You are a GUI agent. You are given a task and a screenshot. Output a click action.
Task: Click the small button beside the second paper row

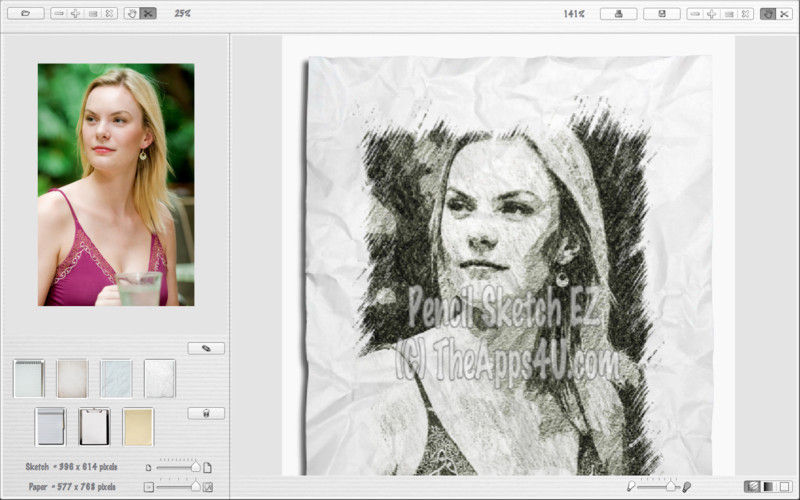[x=206, y=413]
